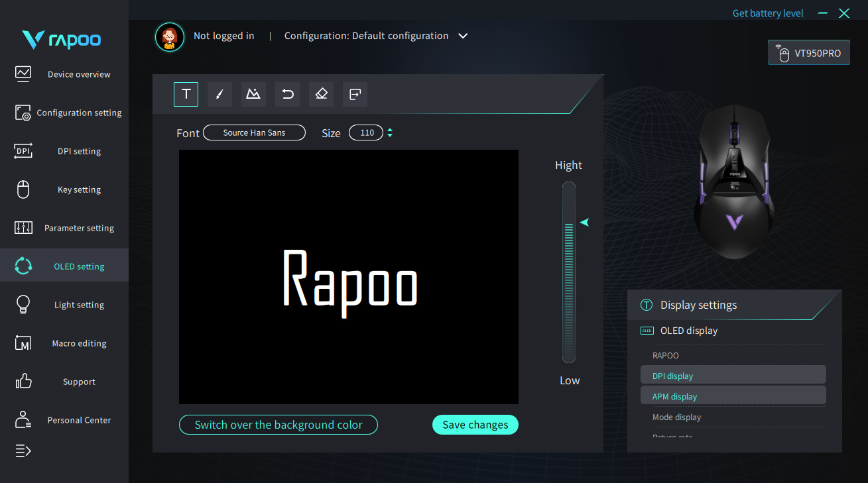Screen dimensions: 868x483
Task: Click the Parameter setting sliders icon
Action: 23,227
